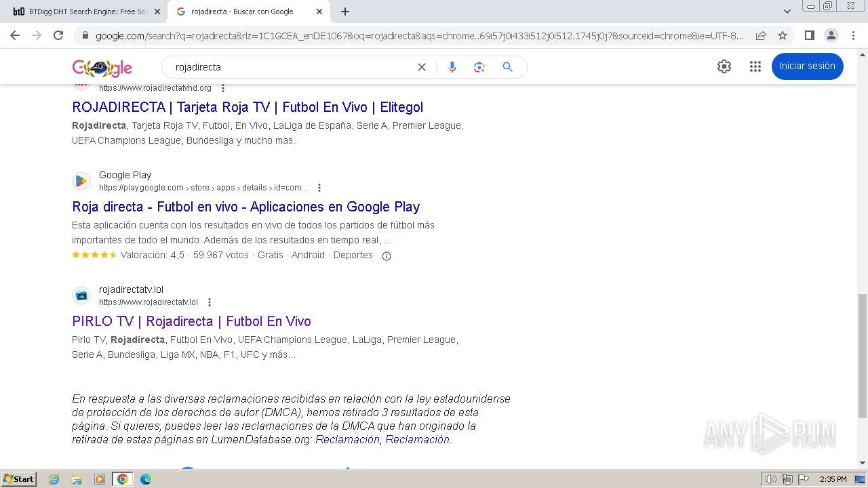Reload the current Google page
This screenshot has height=488, width=868.
58,35
